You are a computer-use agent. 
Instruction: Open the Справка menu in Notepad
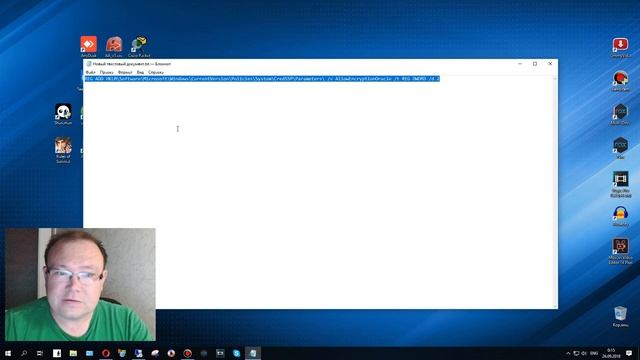click(x=156, y=72)
